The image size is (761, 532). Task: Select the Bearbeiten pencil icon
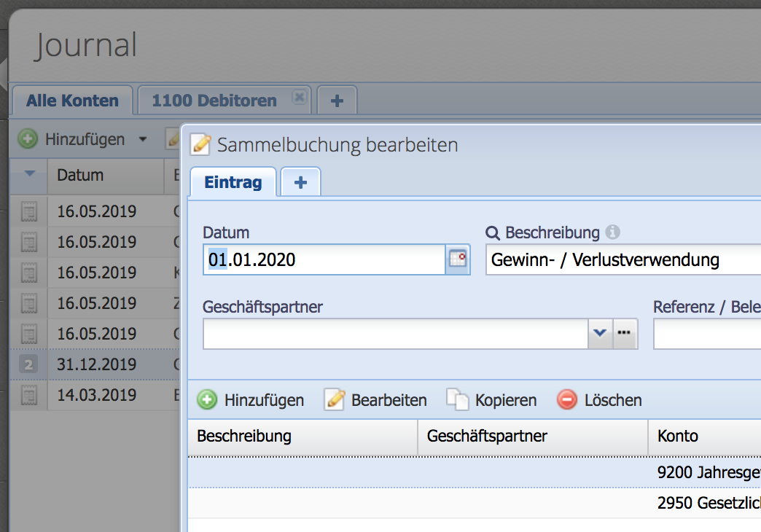[x=335, y=399]
